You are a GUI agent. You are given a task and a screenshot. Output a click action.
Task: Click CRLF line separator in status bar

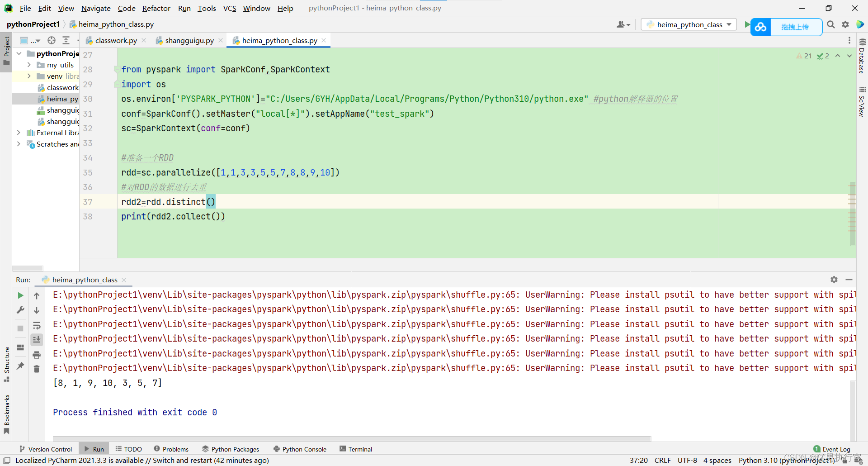(x=662, y=460)
